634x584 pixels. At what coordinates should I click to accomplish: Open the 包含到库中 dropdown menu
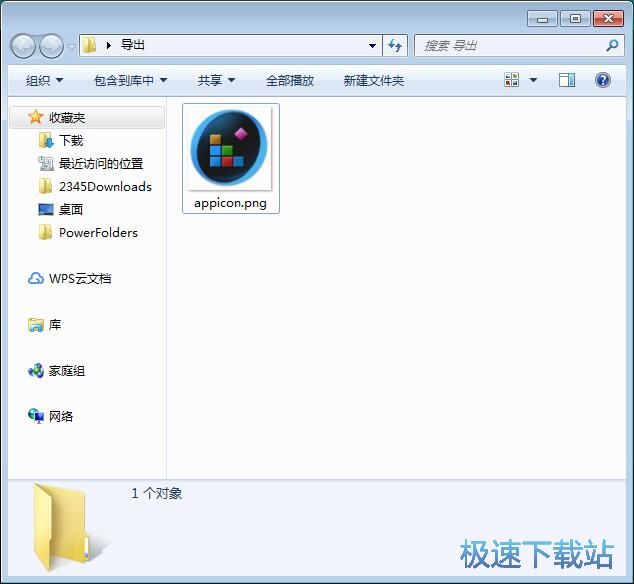[130, 80]
